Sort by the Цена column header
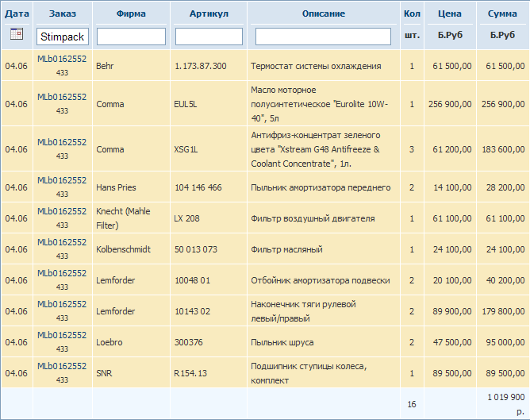Viewport: 530px width, 420px height. pyautogui.click(x=450, y=13)
